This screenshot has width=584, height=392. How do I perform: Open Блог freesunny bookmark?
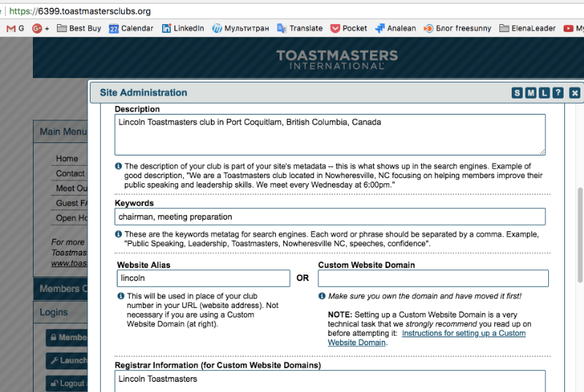tap(458, 28)
